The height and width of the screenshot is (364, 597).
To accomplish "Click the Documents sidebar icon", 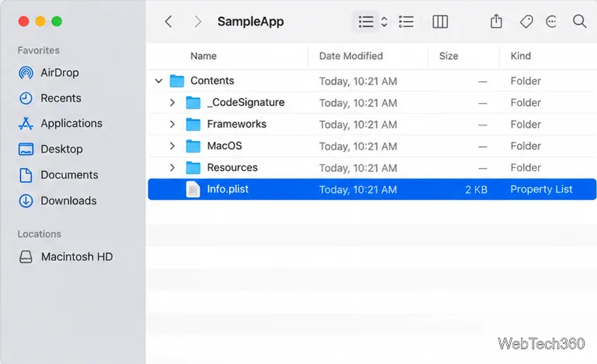I will 26,175.
